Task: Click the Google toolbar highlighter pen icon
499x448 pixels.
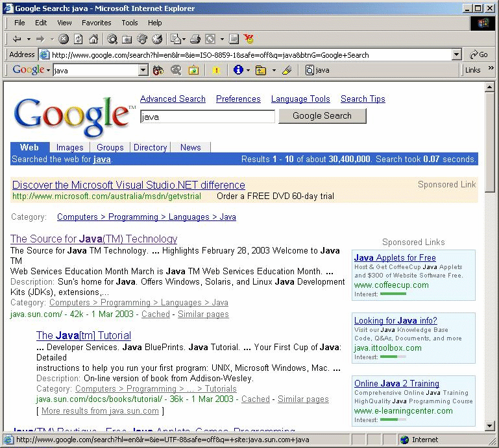Action: tap(287, 70)
